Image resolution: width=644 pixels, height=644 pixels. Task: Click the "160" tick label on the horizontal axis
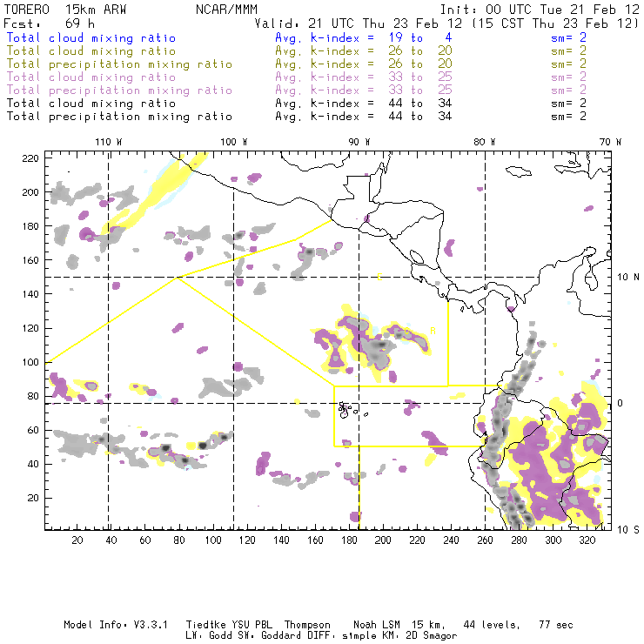[315, 540]
